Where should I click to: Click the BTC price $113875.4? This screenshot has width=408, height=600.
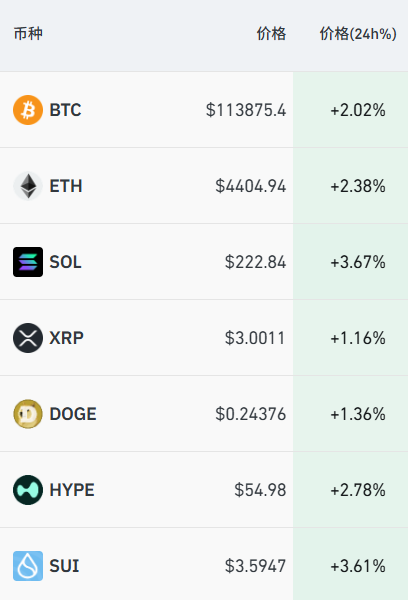click(246, 110)
